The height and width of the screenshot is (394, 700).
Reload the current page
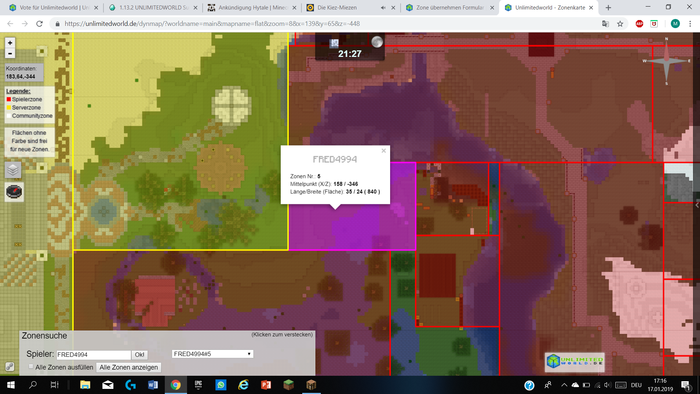39,24
